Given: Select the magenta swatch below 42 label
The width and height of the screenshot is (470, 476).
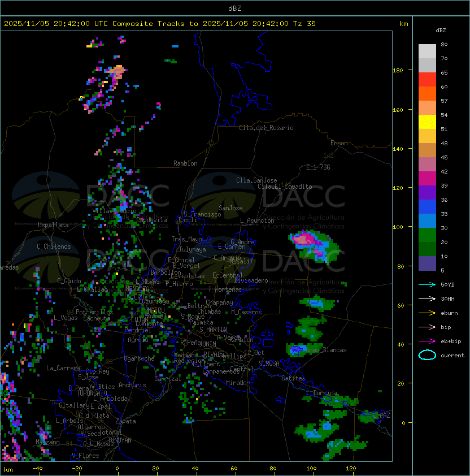Looking at the screenshot, I should pyautogui.click(x=427, y=179).
